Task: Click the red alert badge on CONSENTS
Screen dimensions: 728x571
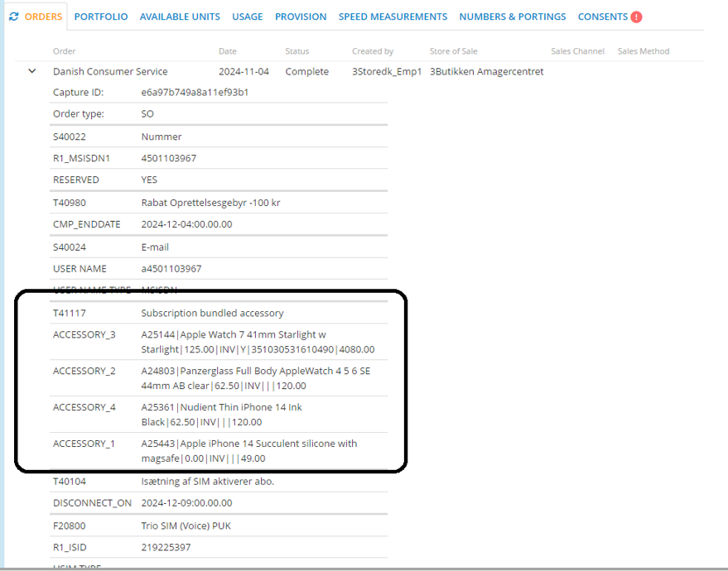Action: coord(636,17)
